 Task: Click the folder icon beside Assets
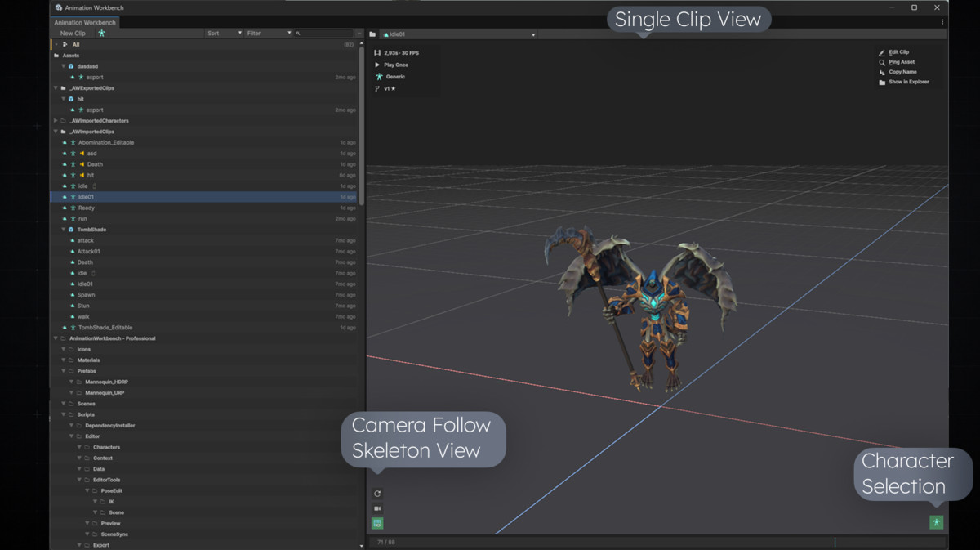click(56, 56)
